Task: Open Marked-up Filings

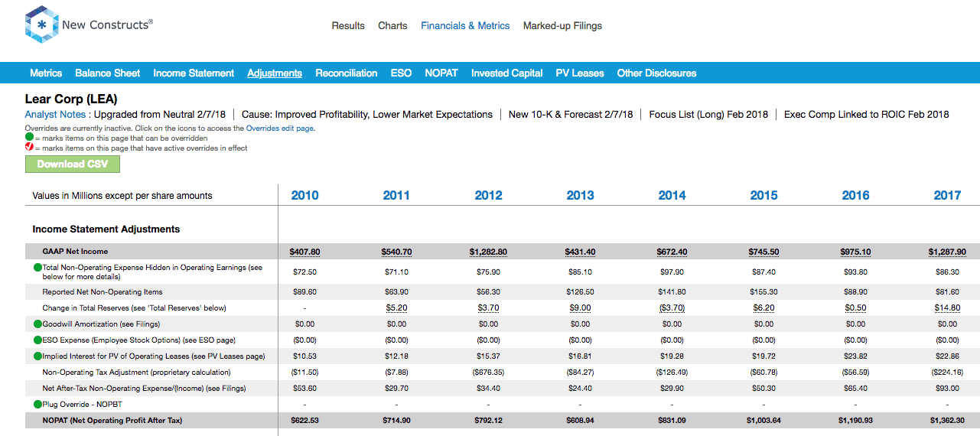Action: click(x=562, y=26)
